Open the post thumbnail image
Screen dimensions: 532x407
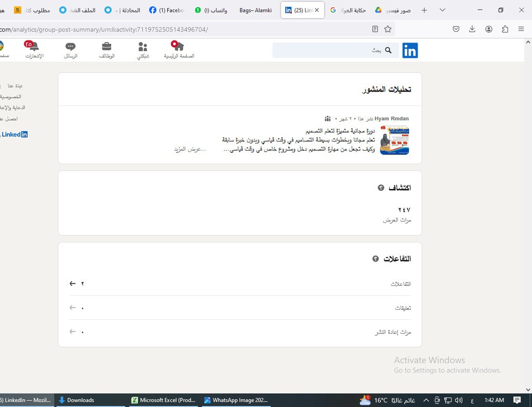point(395,140)
